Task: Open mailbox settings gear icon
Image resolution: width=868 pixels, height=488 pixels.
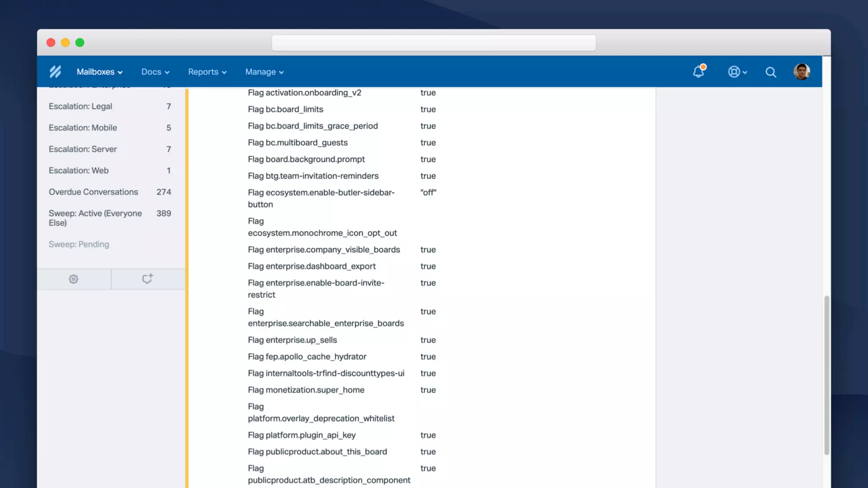Action: click(x=73, y=279)
